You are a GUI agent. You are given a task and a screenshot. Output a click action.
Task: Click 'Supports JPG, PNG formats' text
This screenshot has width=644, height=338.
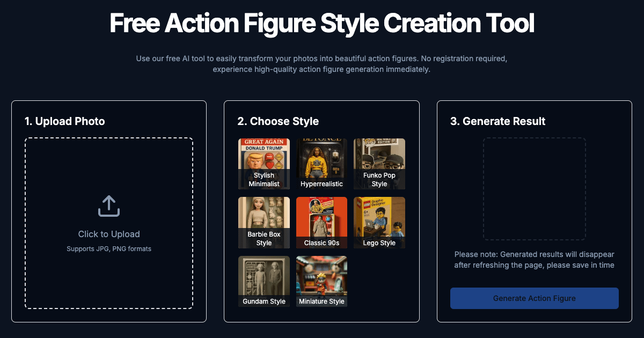click(x=109, y=249)
